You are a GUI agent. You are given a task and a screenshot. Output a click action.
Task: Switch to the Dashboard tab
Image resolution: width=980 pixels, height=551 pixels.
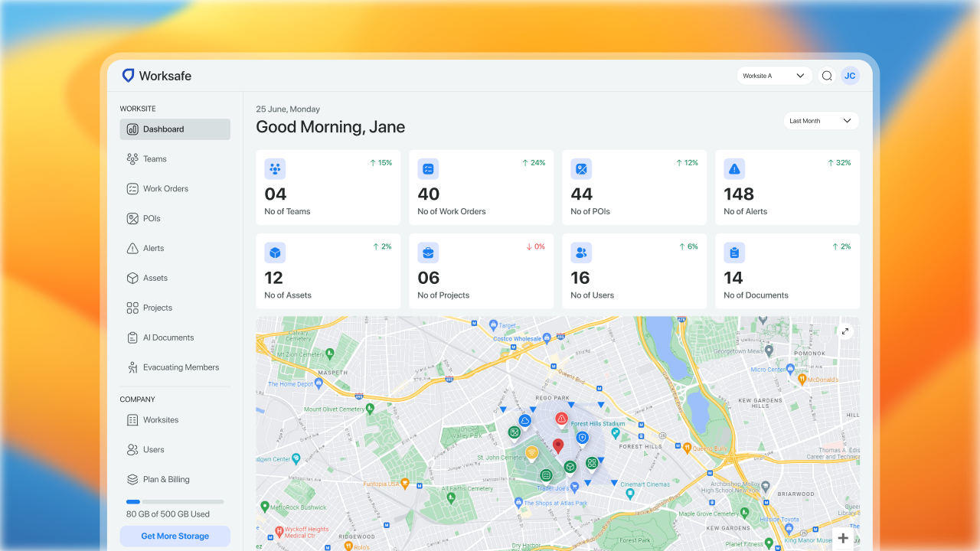(164, 129)
